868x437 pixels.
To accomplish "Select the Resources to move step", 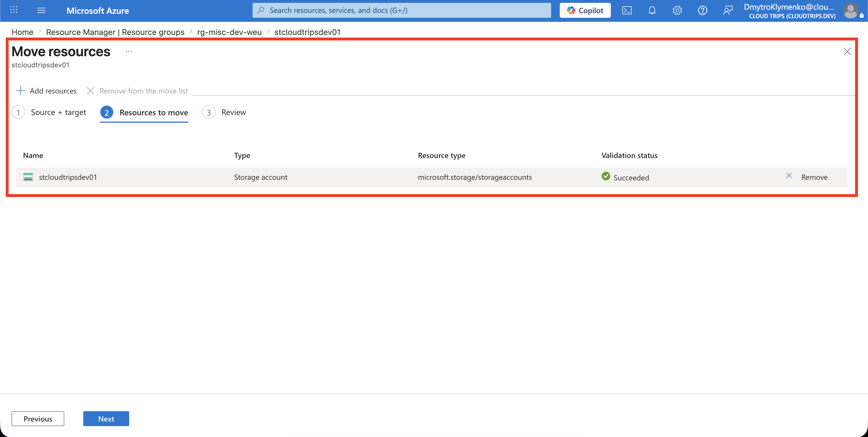I will pos(144,112).
